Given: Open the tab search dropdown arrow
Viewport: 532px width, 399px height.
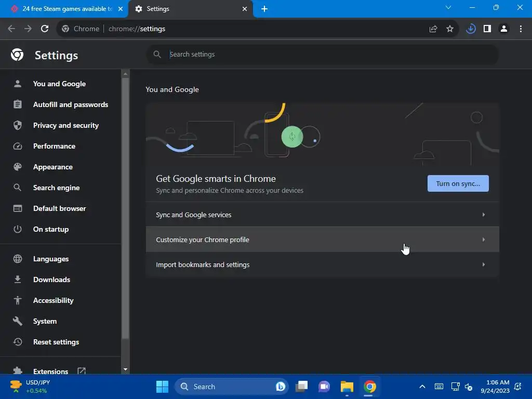Looking at the screenshot, I should coord(448,7).
